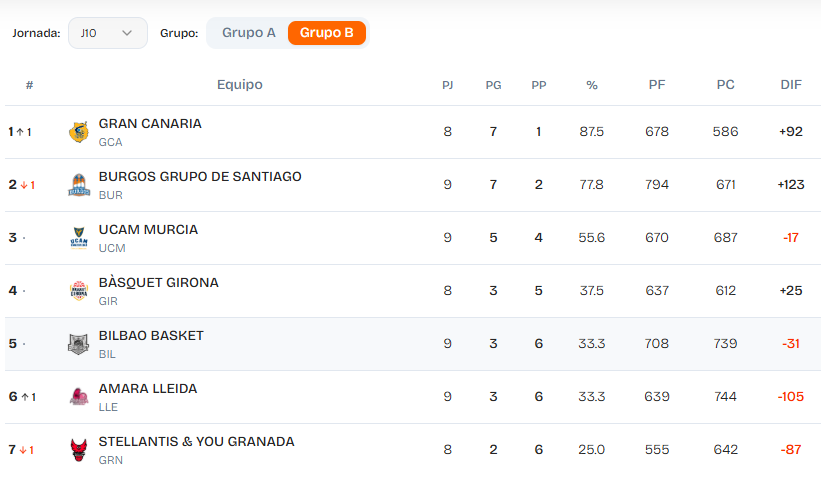Open the STELLANTIS & YOU GRANADA link
The image size is (821, 483).
(x=196, y=442)
